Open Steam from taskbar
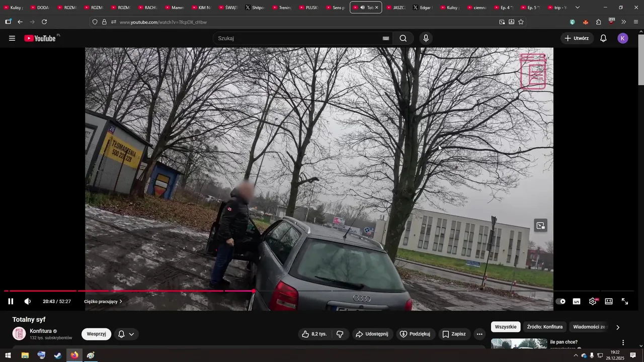The height and width of the screenshot is (362, 644). point(58,355)
